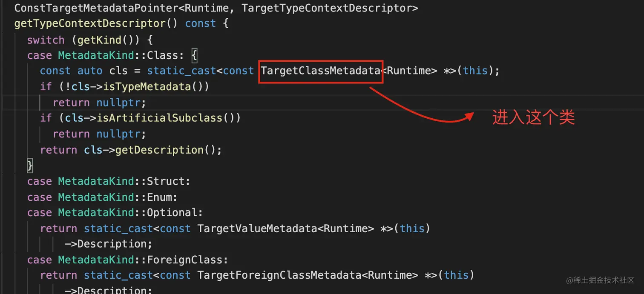The width and height of the screenshot is (644, 294).
Task: Click the ConstTargetMetadataPointer type name
Action: point(96,8)
